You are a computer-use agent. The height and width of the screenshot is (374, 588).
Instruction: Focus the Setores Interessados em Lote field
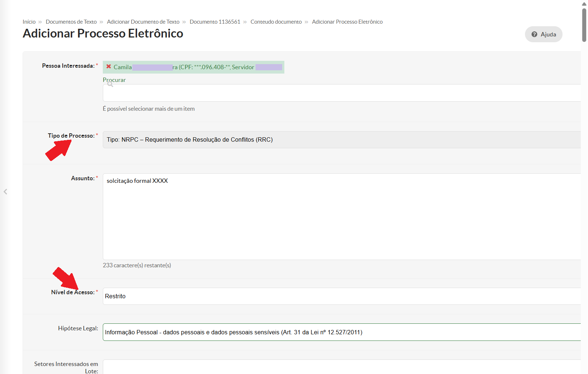341,367
